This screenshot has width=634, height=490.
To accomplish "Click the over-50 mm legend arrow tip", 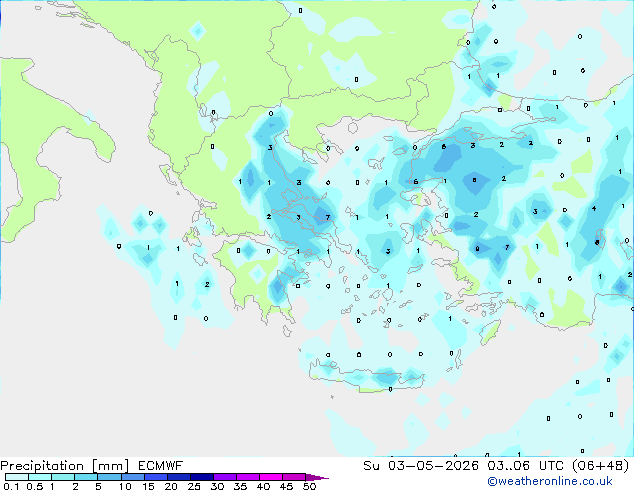I will click(x=317, y=477).
